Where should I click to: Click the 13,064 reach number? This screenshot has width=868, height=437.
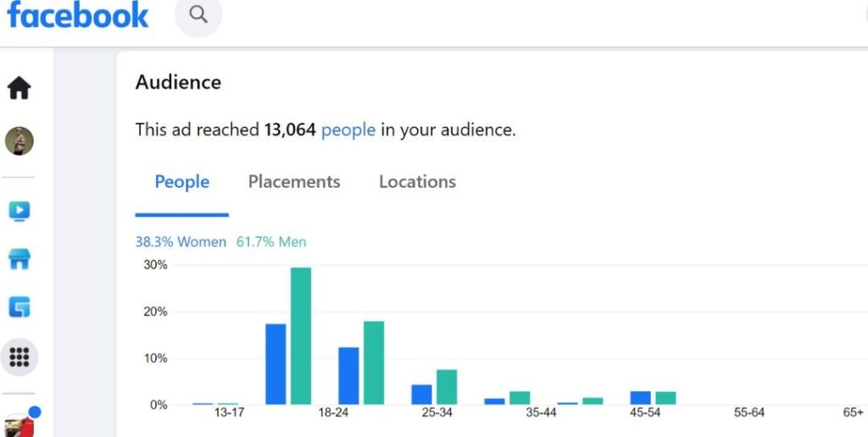(290, 130)
